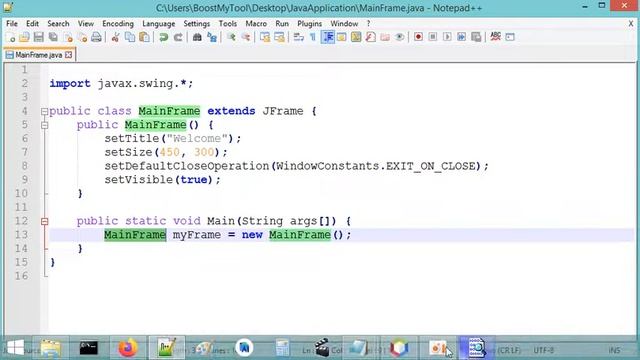
Task: Open the Search menu
Action: [x=58, y=24]
